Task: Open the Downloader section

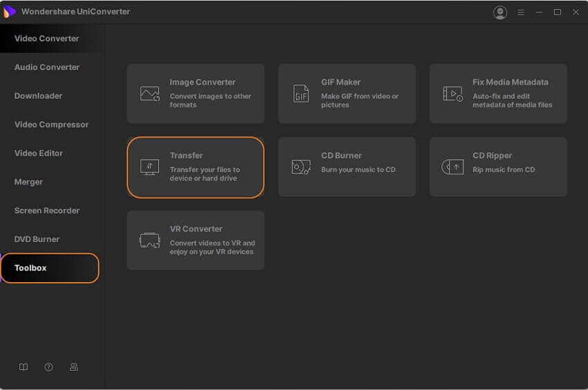Action: [x=38, y=96]
